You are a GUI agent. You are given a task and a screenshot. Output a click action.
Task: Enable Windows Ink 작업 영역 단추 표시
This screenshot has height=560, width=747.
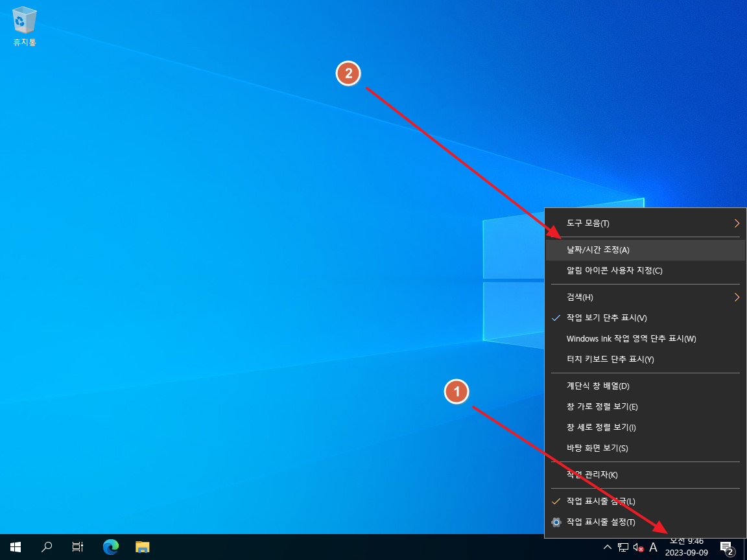pyautogui.click(x=630, y=339)
